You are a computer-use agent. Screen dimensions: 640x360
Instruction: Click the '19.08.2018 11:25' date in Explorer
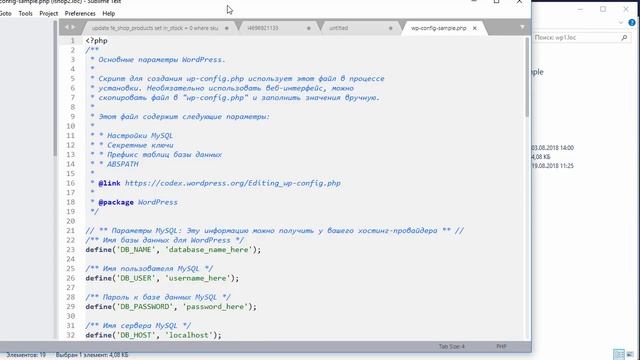(553, 166)
